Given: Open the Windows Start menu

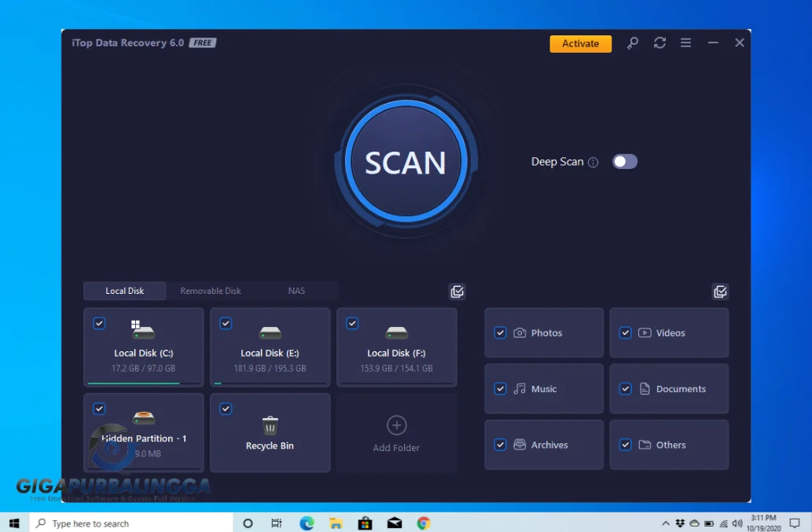Looking at the screenshot, I should 14,523.
